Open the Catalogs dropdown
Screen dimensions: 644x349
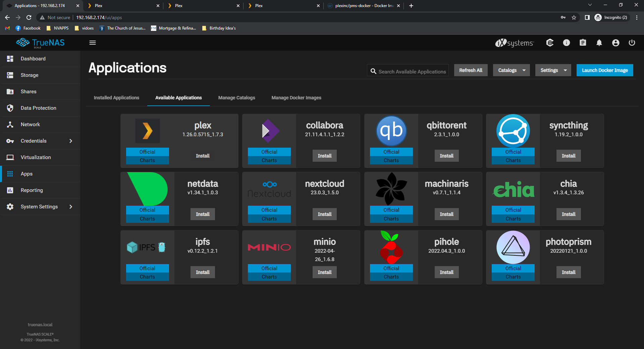pyautogui.click(x=511, y=70)
